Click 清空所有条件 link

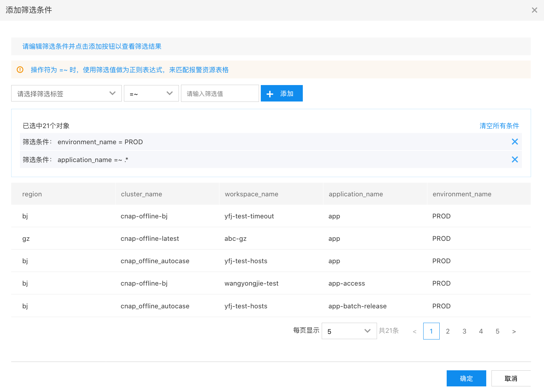499,126
